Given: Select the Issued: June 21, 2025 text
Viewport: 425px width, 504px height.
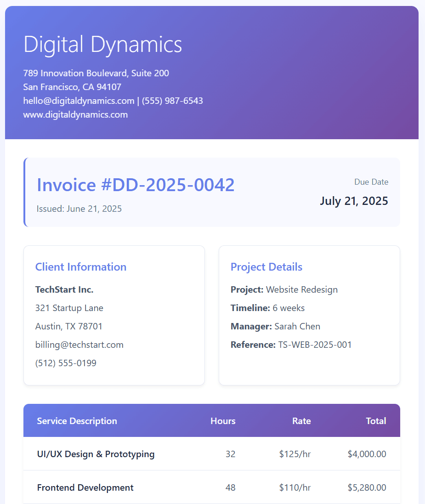Looking at the screenshot, I should coord(79,209).
